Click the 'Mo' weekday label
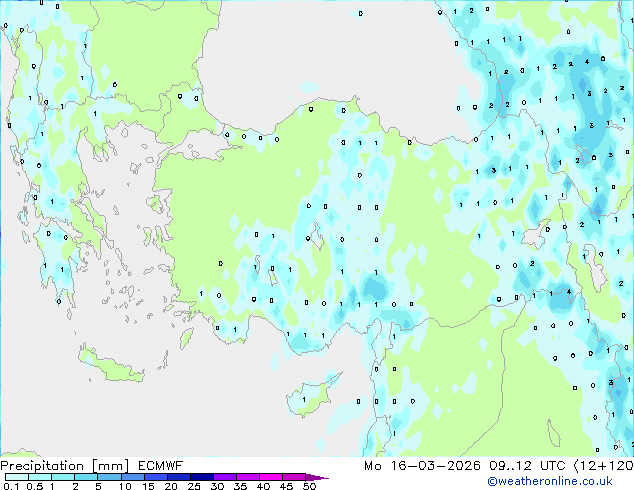Image resolution: width=634 pixels, height=490 pixels. tap(372, 466)
